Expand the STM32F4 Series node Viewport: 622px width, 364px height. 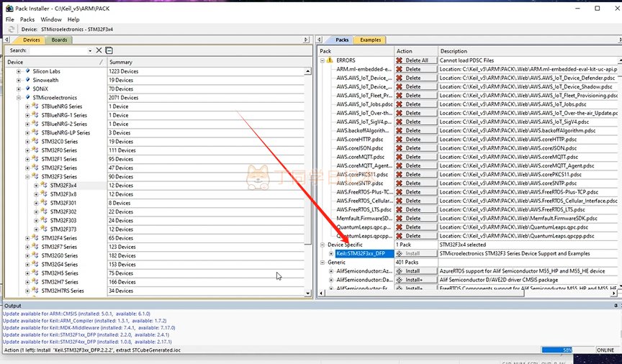click(27, 237)
